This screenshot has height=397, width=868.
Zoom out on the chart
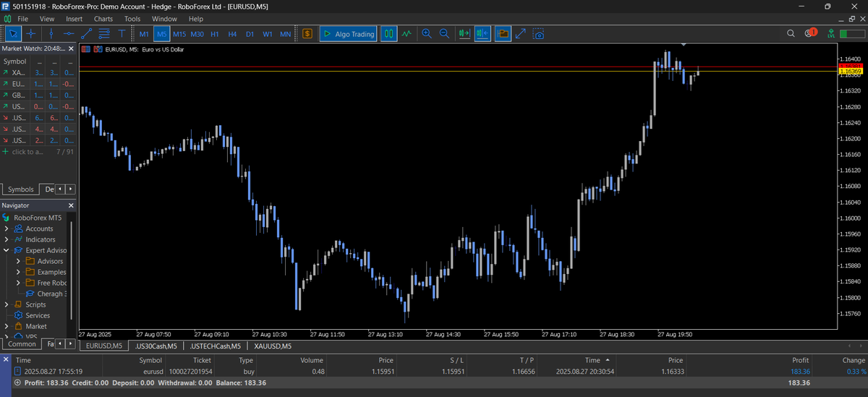444,33
